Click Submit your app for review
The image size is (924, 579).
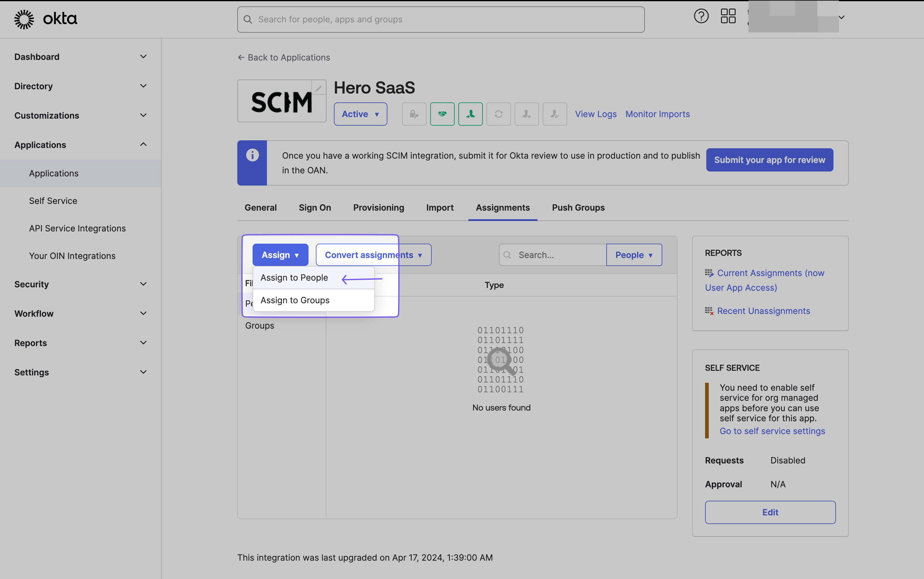point(769,160)
